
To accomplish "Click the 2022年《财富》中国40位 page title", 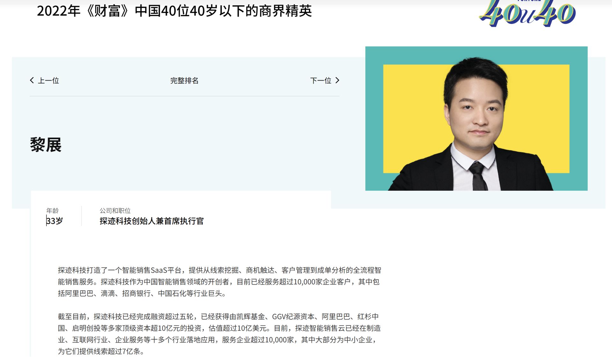I will point(174,11).
